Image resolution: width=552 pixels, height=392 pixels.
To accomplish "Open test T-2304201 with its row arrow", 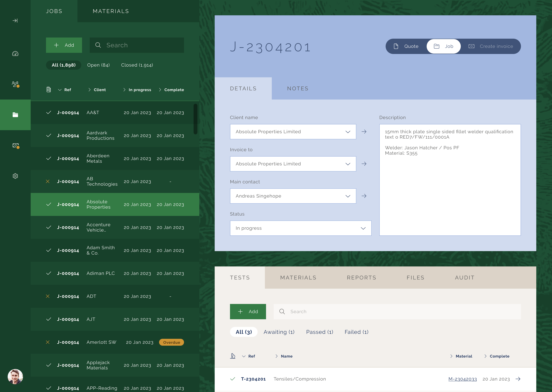I will click(x=518, y=379).
